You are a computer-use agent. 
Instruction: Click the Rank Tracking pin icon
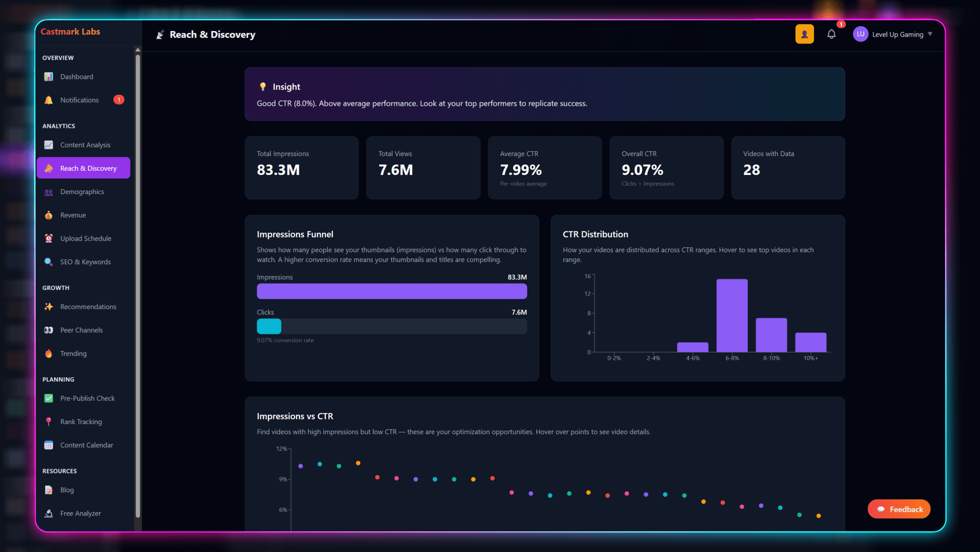click(48, 422)
